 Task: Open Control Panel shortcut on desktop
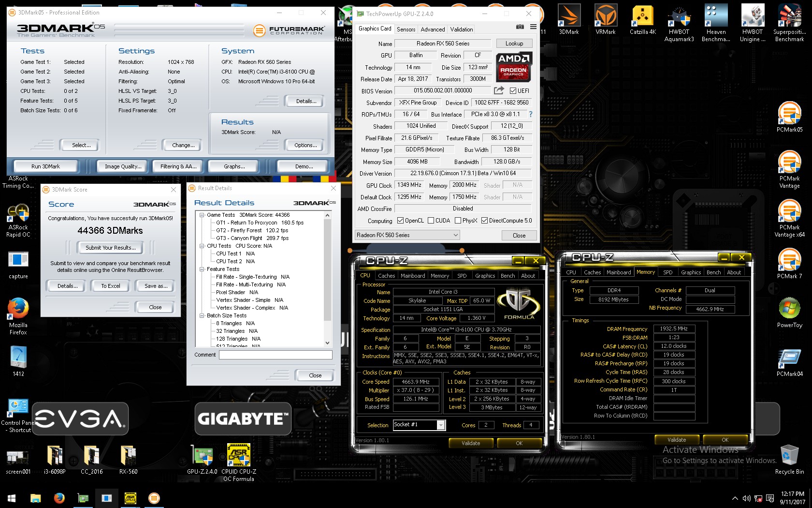tap(18, 415)
